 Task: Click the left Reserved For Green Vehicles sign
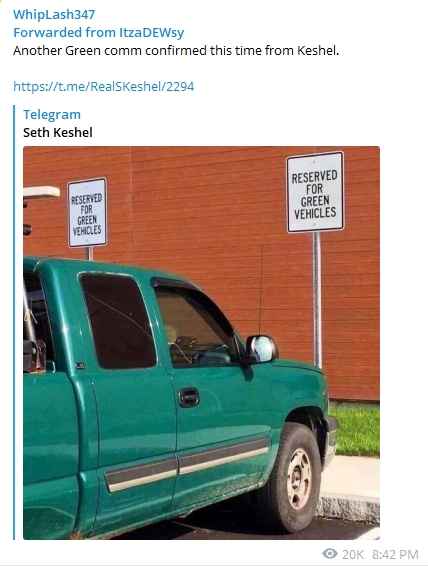87,213
